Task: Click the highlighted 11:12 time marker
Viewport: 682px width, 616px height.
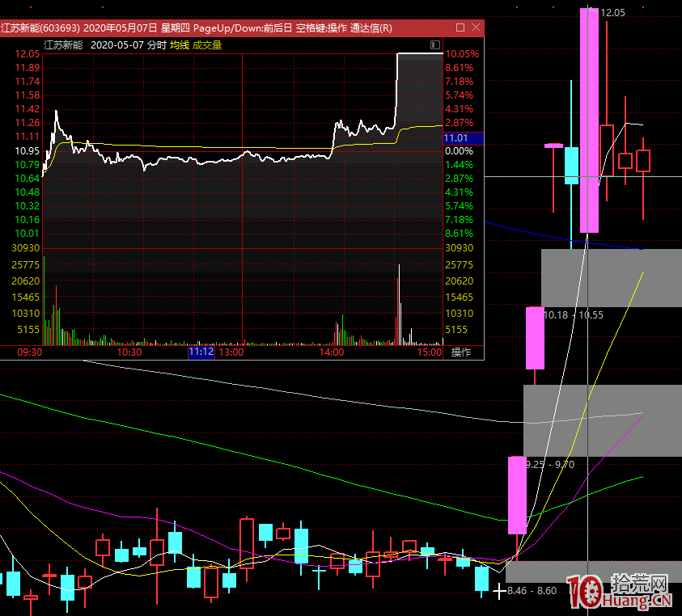Action: click(x=201, y=352)
